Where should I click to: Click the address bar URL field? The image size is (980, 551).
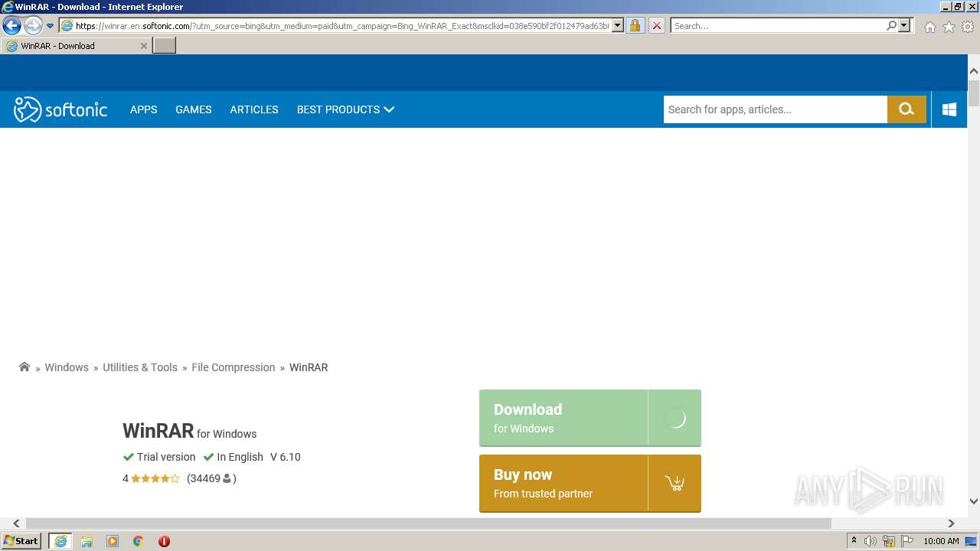point(342,26)
